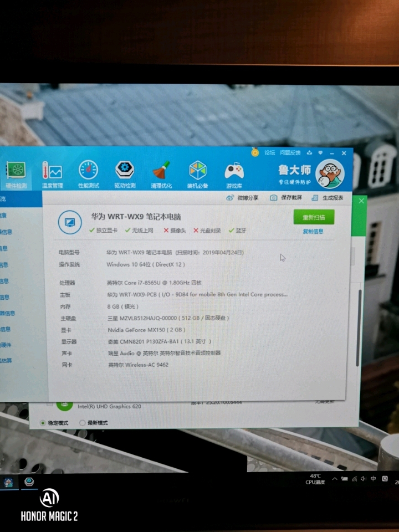The height and width of the screenshot is (532, 399).
Task: Open 温度管理 temperature management icon
Action: [52, 173]
